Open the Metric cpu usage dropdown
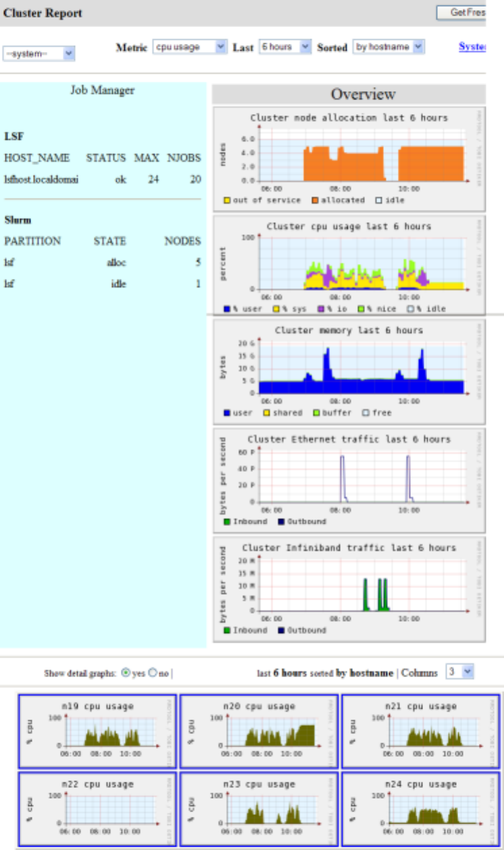 [x=190, y=47]
